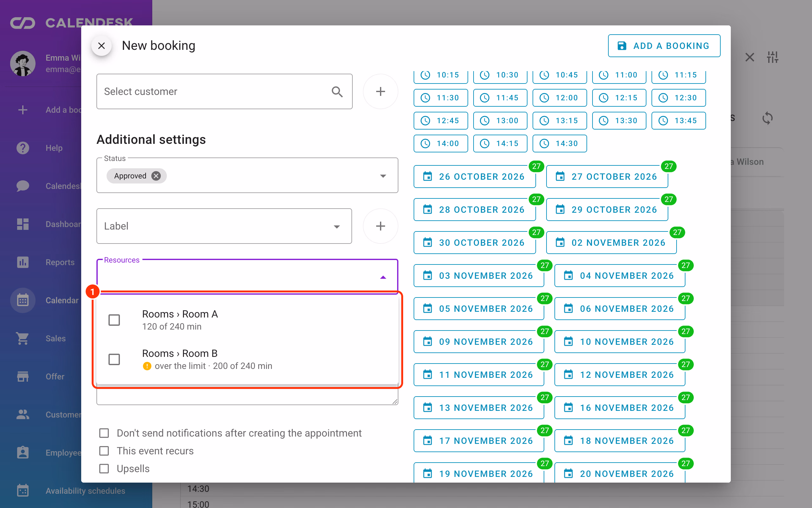Add a new label with plus button
Viewport: 812px width, 508px height.
[x=380, y=226]
